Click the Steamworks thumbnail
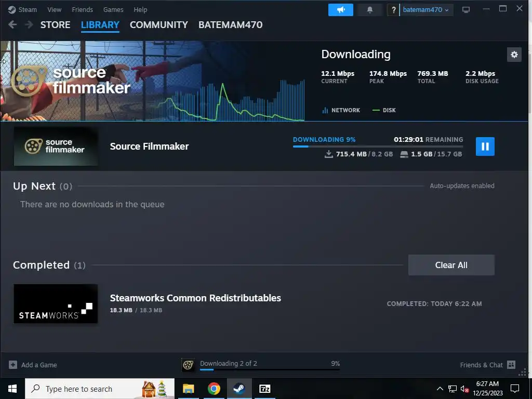 [x=56, y=303]
